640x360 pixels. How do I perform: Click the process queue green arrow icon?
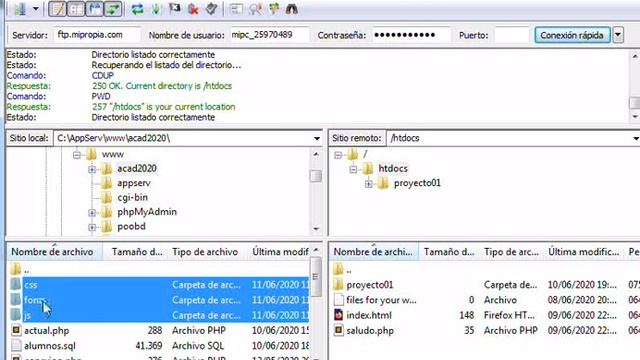[x=156, y=9]
